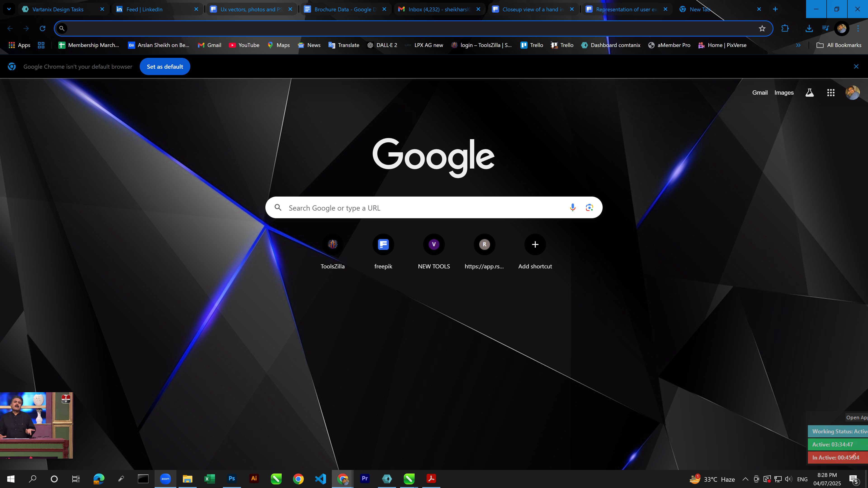Open Maps bookmark
The width and height of the screenshot is (868, 488).
pyautogui.click(x=278, y=45)
